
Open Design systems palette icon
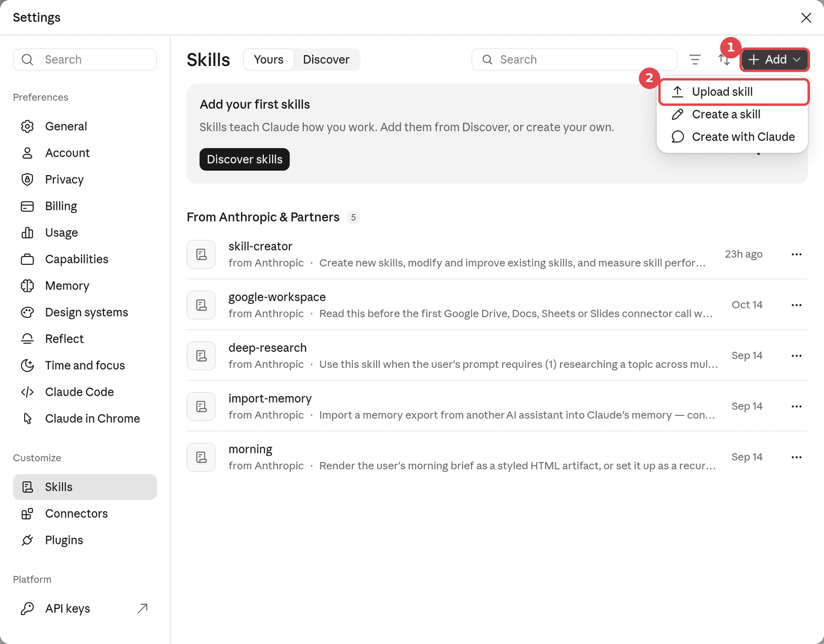(x=27, y=312)
